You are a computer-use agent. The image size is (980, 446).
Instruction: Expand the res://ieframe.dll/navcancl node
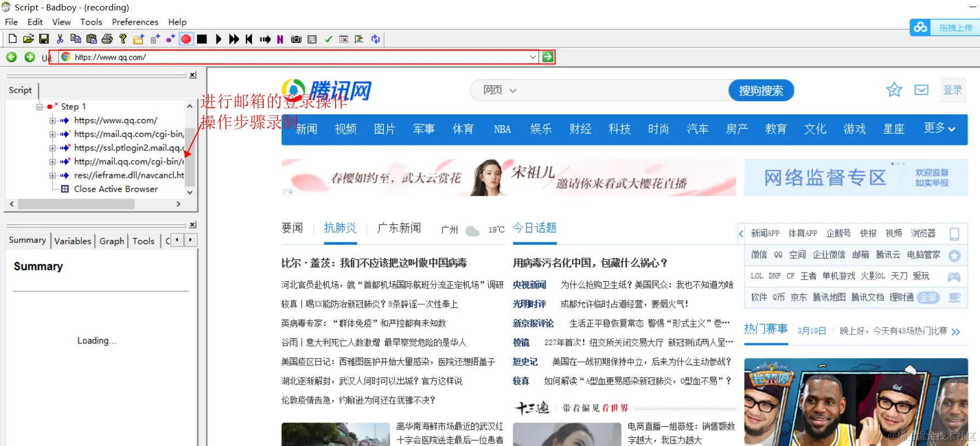[x=52, y=175]
